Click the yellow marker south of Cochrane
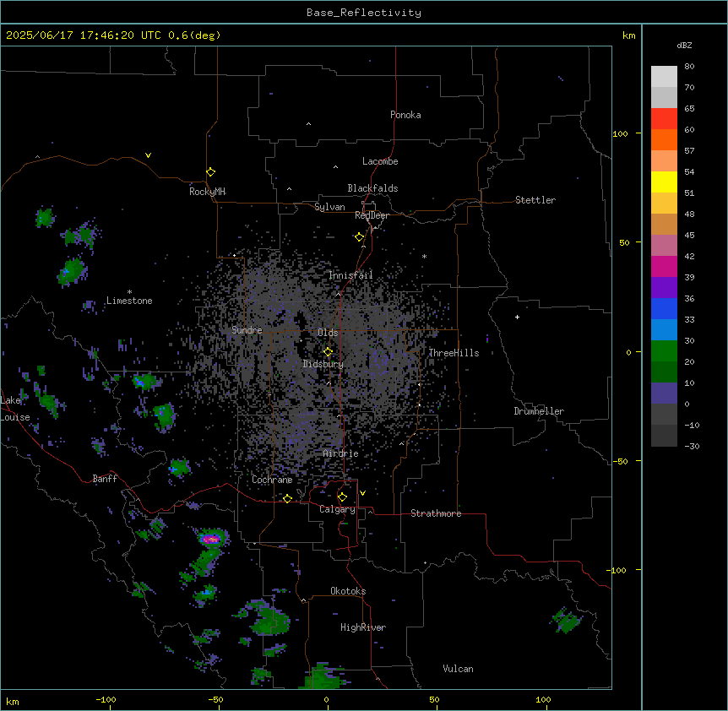The image size is (728, 711). pyautogui.click(x=287, y=498)
